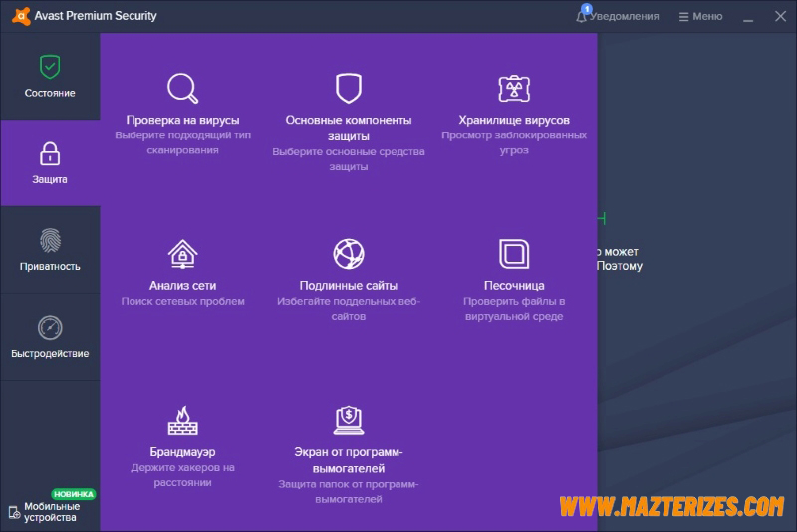Click text 'Выберите основные средства защиты'

click(x=348, y=159)
